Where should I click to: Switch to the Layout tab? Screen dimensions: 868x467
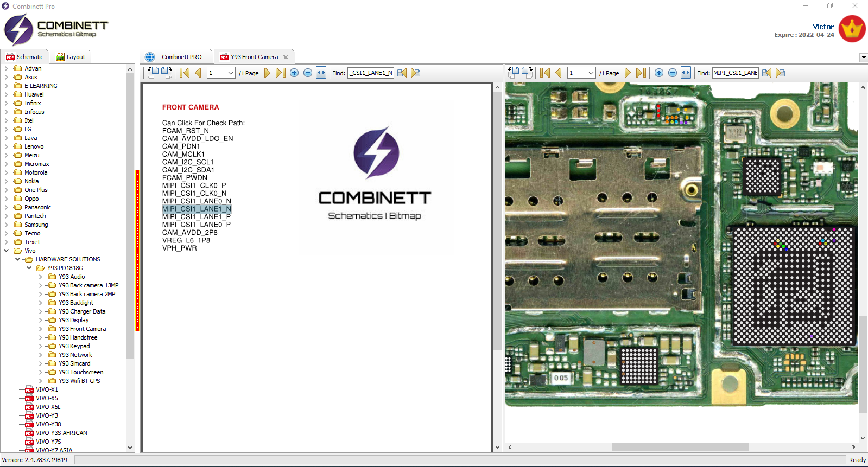coord(71,57)
